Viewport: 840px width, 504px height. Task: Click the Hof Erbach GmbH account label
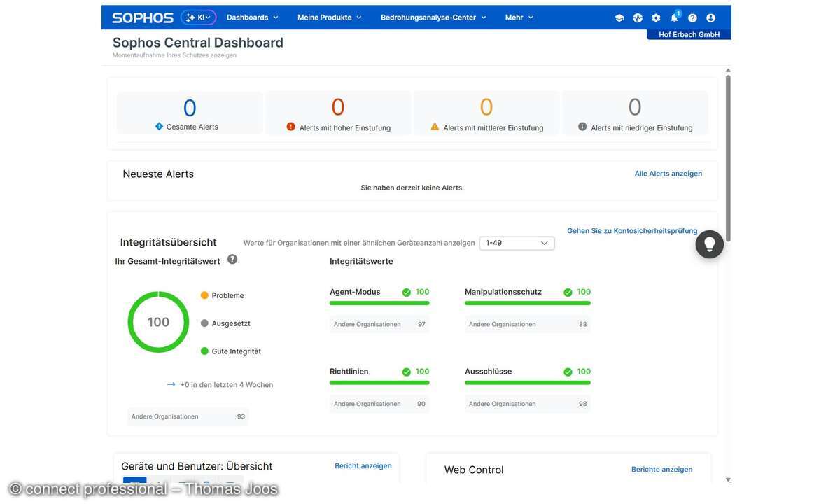[689, 34]
